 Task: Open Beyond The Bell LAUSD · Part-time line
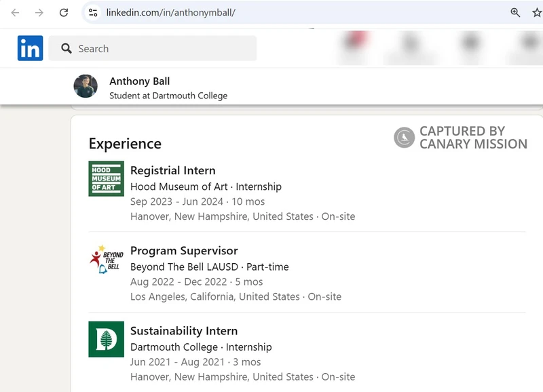coord(210,267)
